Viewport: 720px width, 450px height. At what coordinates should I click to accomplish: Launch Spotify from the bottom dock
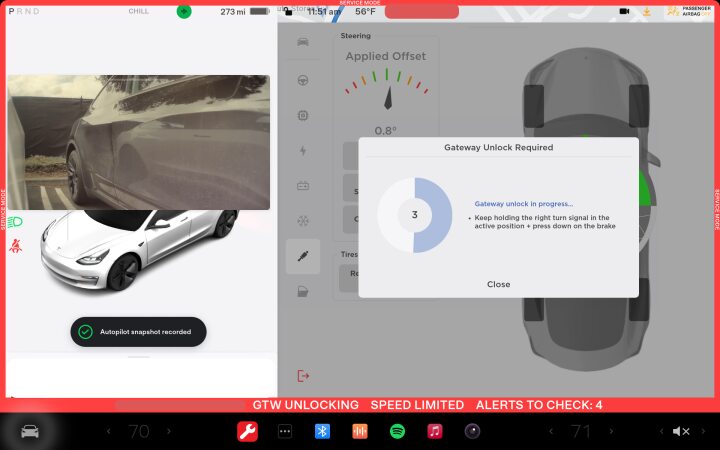coord(397,431)
